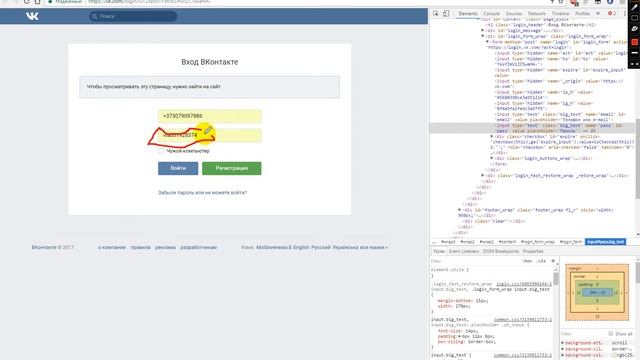
Task: Click the Styles pane Filter field
Action: 476,261
